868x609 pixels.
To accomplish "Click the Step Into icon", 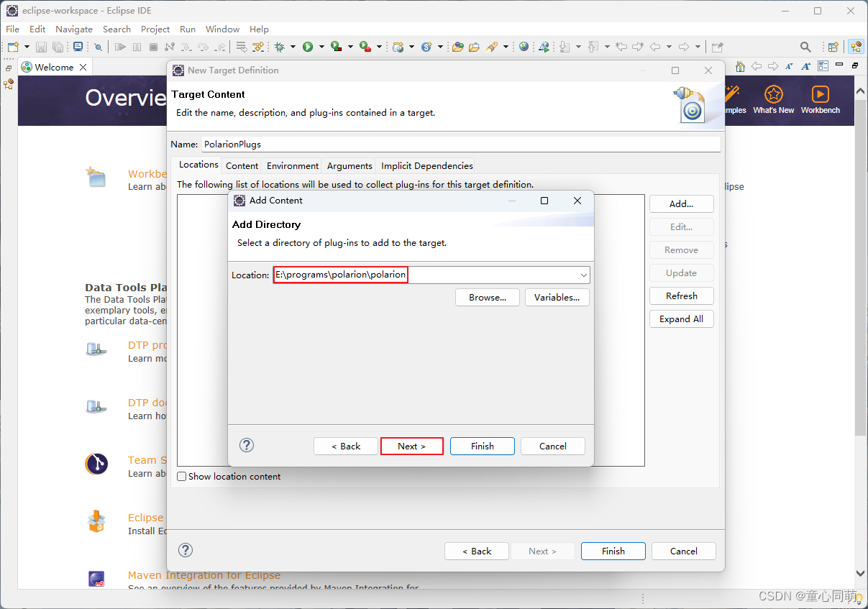I will [186, 47].
